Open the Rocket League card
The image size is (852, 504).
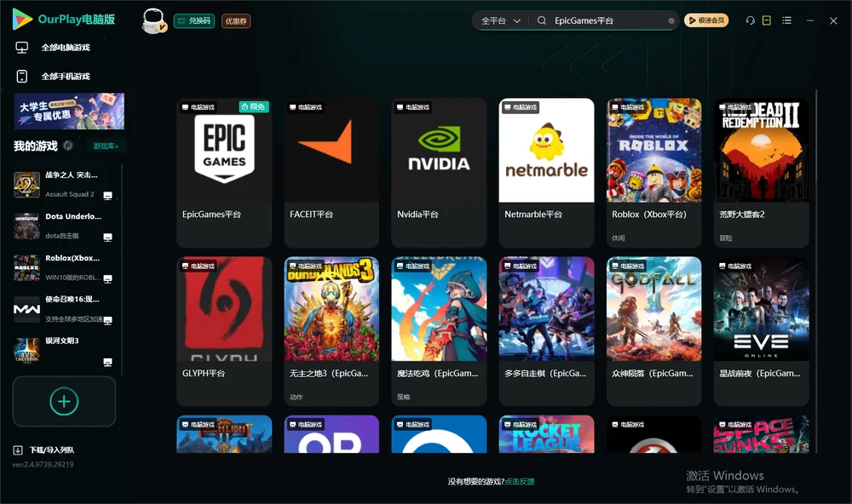(x=546, y=434)
